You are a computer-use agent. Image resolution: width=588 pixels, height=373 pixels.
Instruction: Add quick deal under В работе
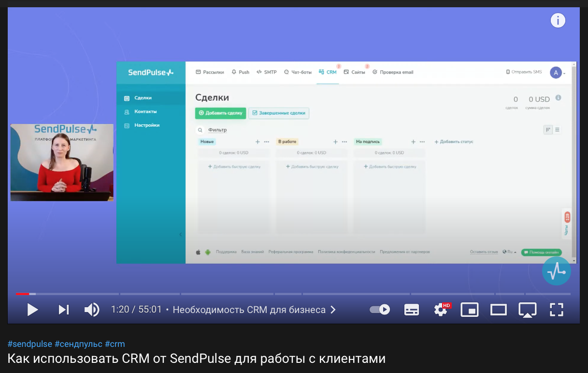coord(312,166)
